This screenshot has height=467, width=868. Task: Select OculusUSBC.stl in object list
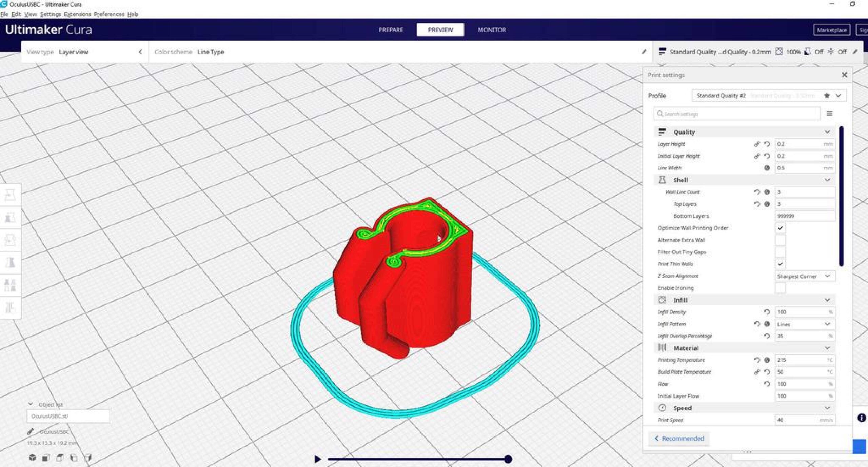tap(68, 416)
